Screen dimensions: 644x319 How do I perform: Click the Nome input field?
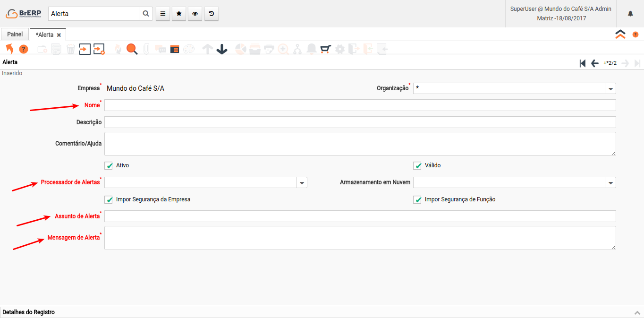click(x=360, y=105)
